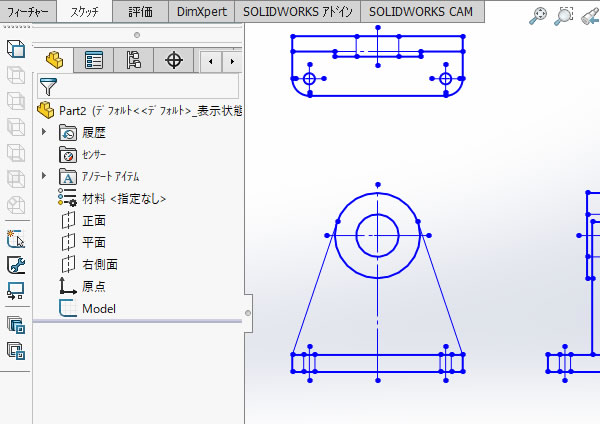Click the feature tree filter field

(x=138, y=86)
